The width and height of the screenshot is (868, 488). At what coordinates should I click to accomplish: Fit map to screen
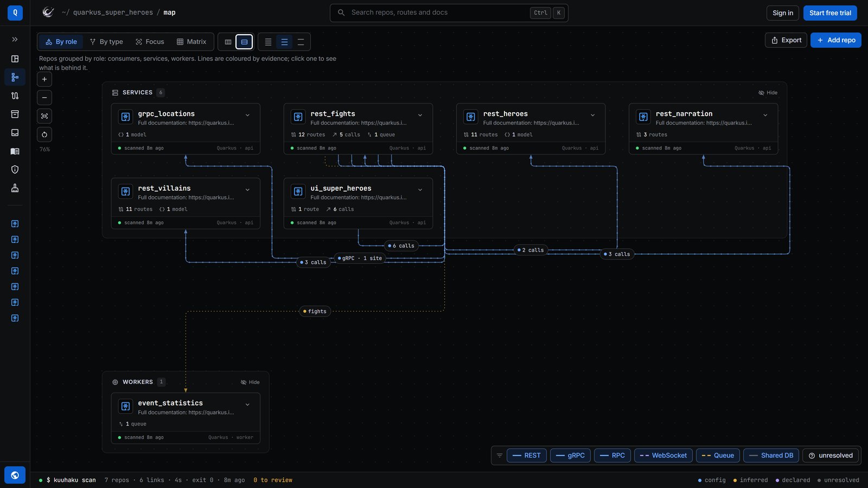(x=44, y=116)
